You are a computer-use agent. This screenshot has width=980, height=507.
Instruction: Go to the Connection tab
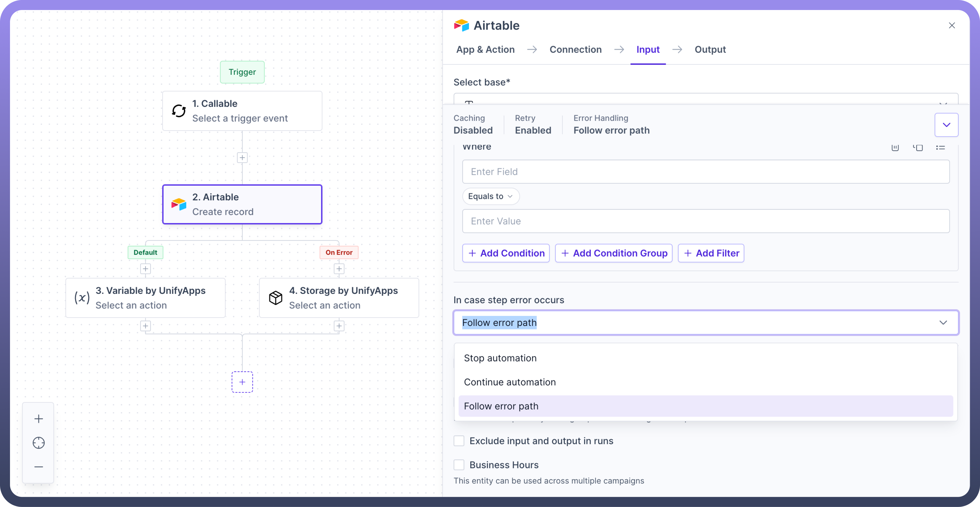tap(575, 50)
